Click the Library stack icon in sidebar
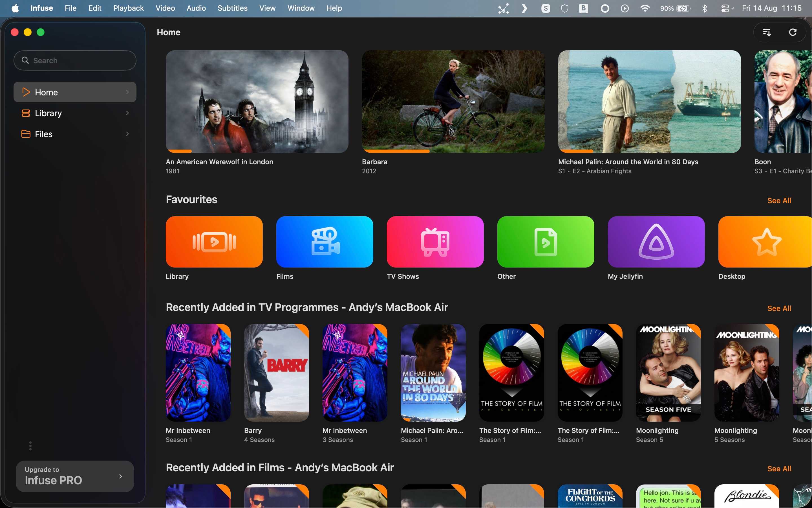The image size is (812, 508). coord(26,113)
